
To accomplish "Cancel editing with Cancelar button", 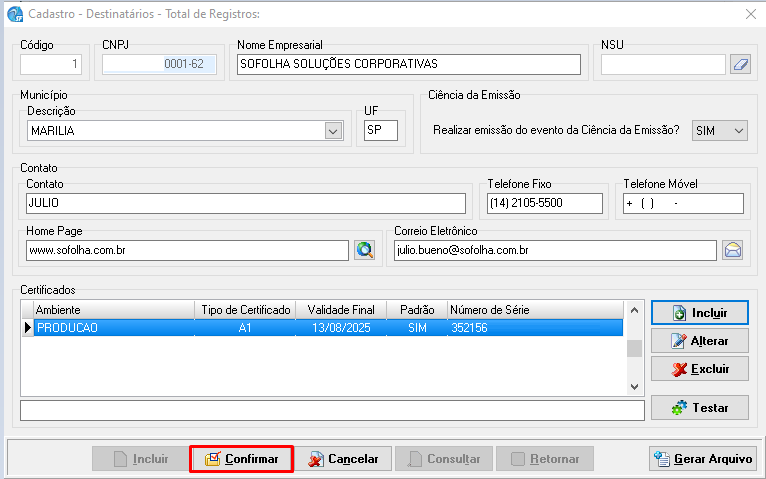I will 343,459.
